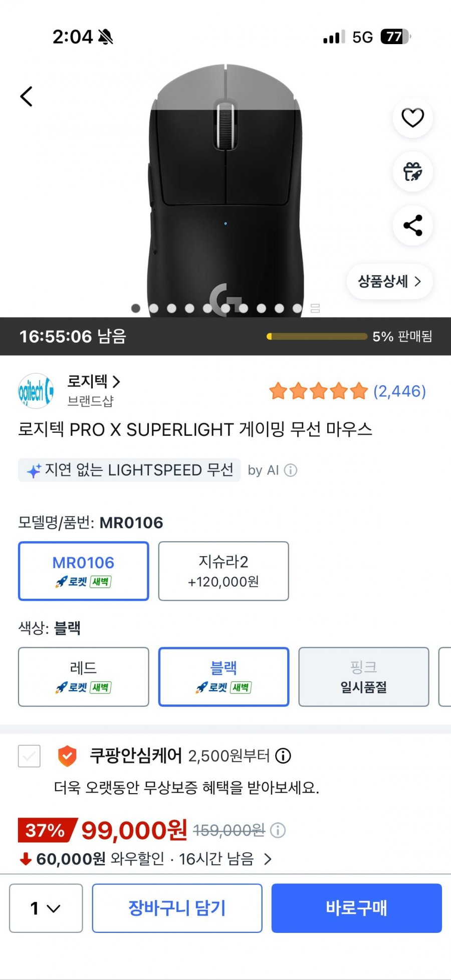Tap the back arrow icon

click(27, 96)
